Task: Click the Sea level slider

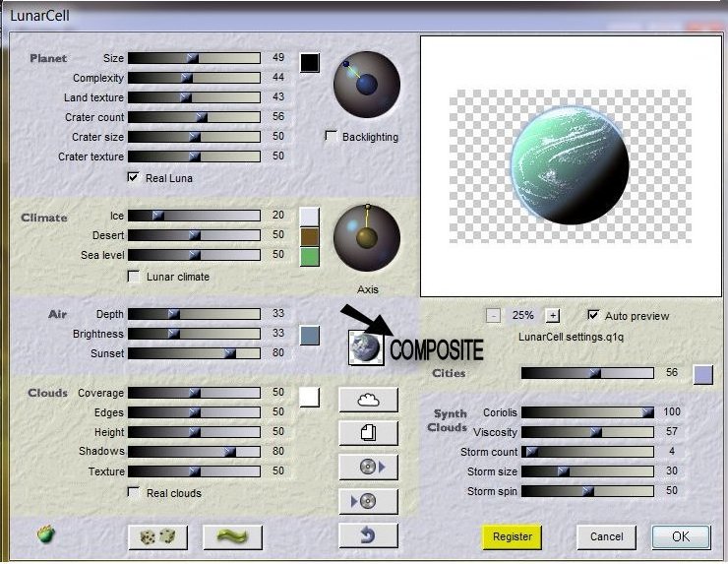Action: [x=194, y=255]
